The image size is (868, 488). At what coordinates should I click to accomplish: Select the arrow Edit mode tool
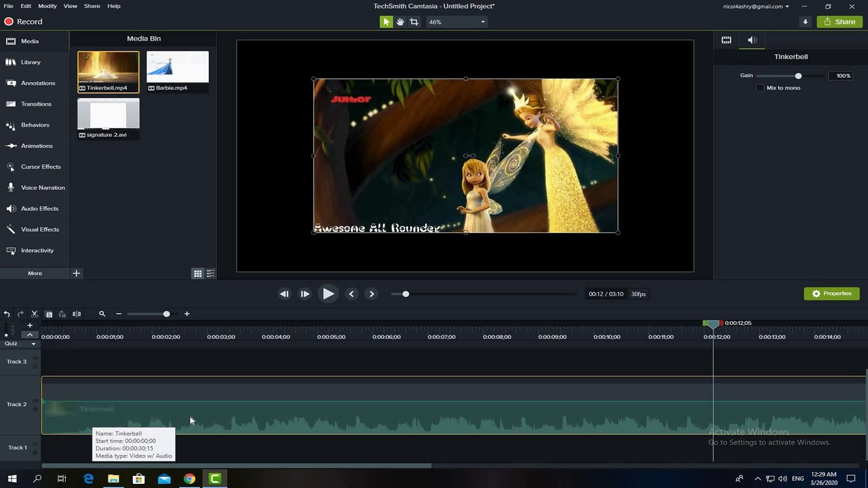(386, 22)
